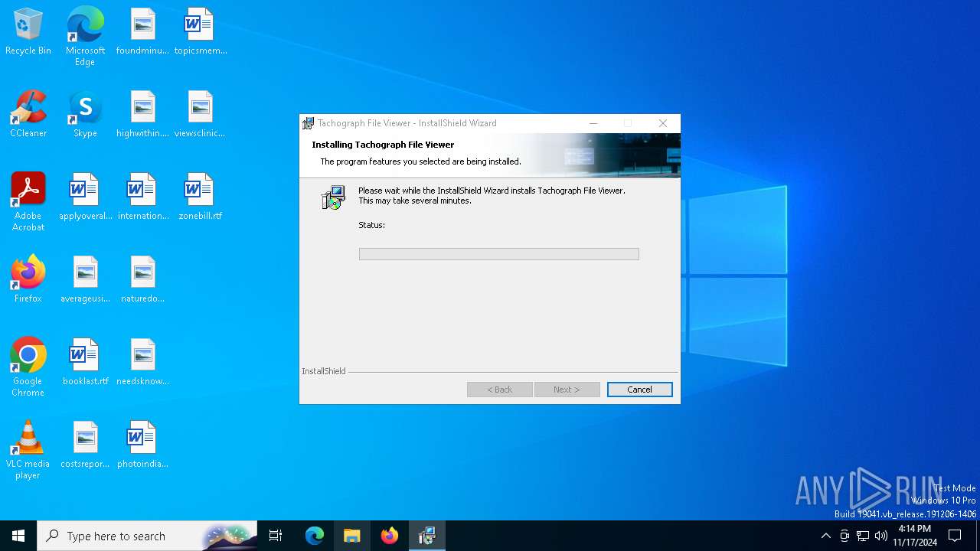The width and height of the screenshot is (980, 551).
Task: Click the installer taskbar button
Action: [x=427, y=536]
